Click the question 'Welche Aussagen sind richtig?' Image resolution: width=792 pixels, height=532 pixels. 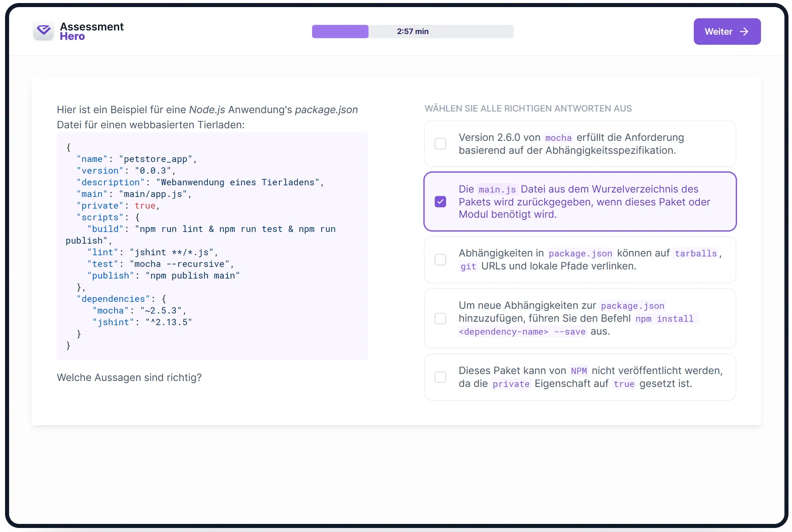tap(129, 378)
